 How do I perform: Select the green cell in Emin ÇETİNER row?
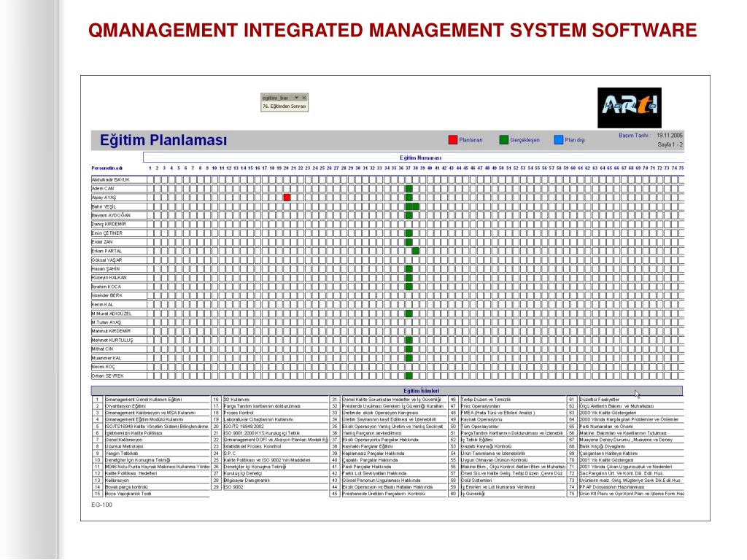click(x=409, y=233)
